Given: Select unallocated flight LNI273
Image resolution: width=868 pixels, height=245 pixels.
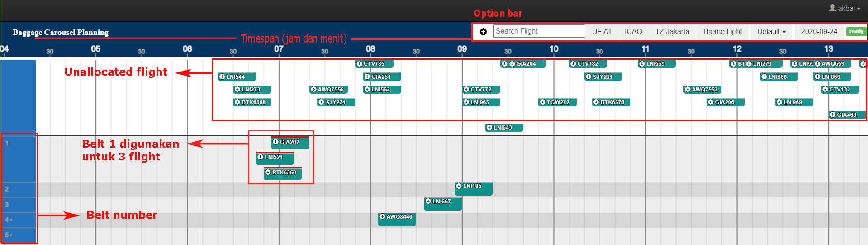Looking at the screenshot, I should [252, 90].
